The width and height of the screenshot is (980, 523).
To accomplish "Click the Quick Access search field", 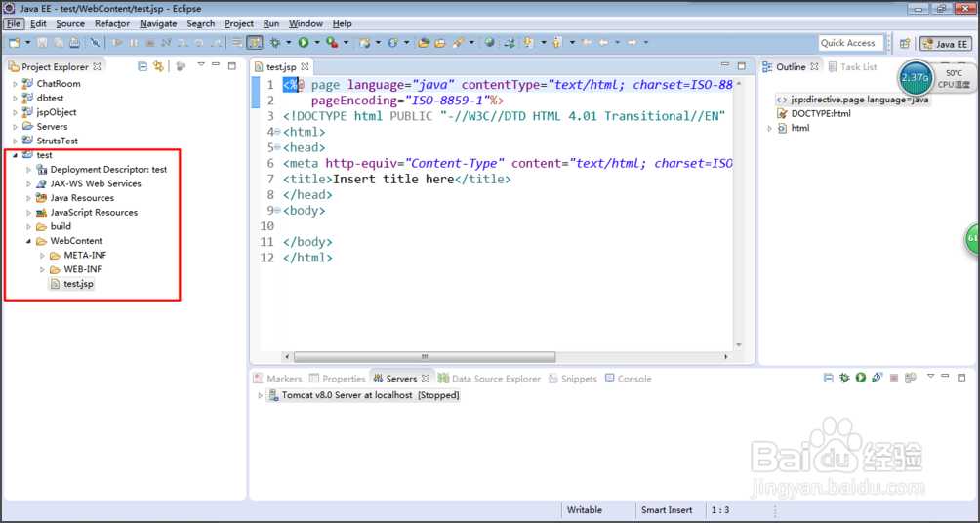I will [850, 43].
